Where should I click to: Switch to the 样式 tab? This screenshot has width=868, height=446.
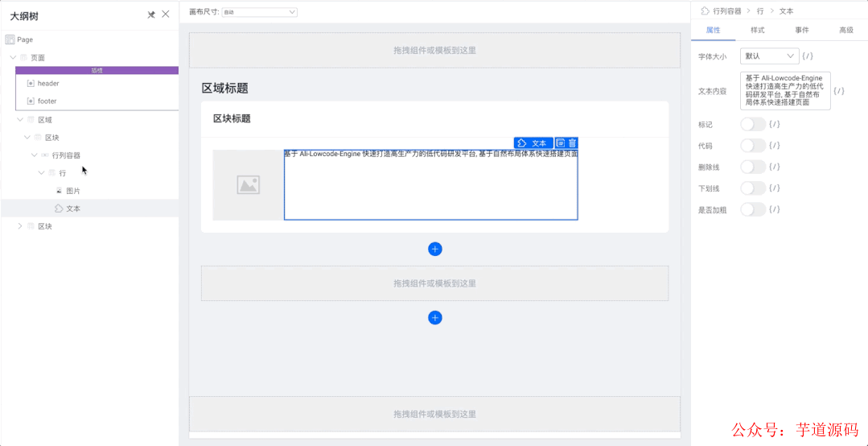tap(757, 31)
